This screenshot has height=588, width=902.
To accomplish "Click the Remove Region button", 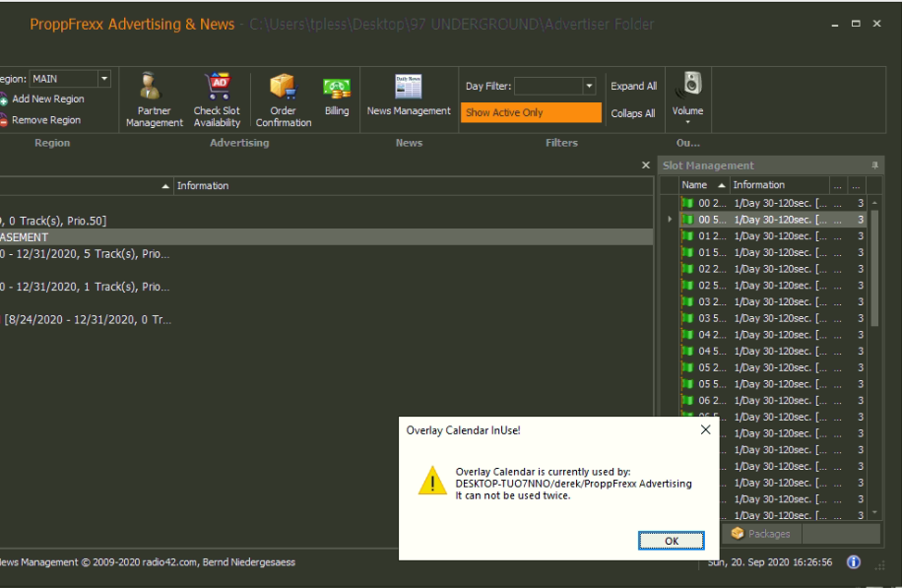I will click(41, 120).
